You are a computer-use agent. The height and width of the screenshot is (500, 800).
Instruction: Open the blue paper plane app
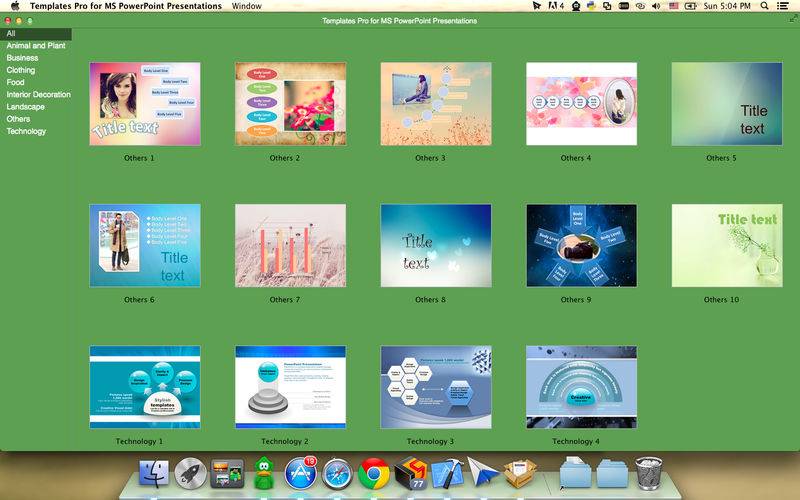pos(483,472)
